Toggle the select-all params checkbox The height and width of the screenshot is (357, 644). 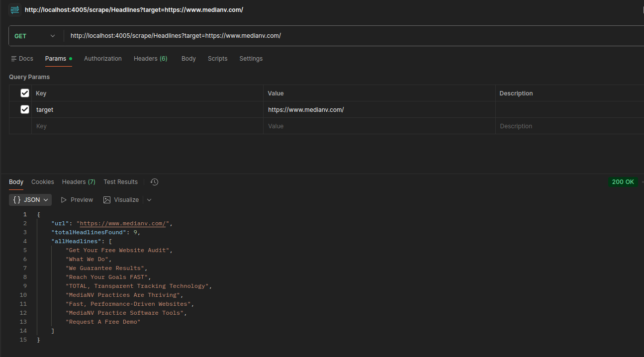coord(25,93)
